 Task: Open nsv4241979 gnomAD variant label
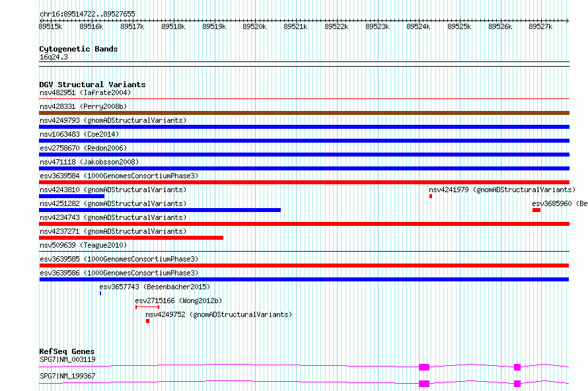[x=502, y=190]
